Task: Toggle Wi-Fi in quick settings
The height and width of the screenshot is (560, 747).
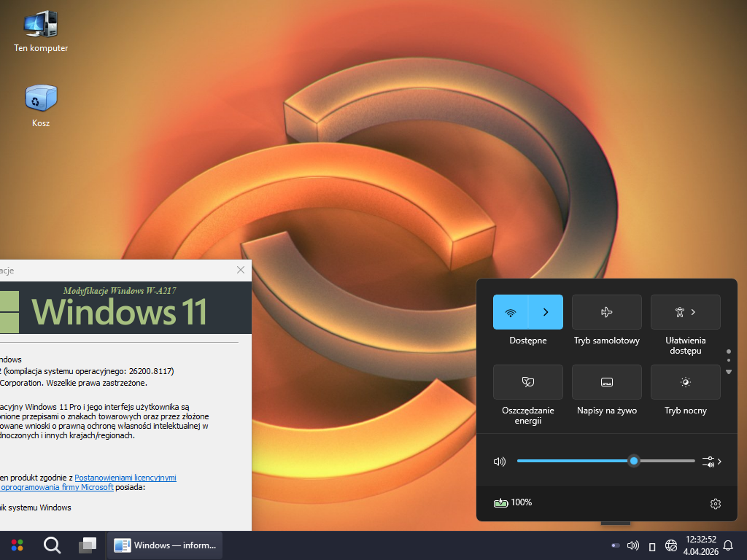Action: coord(511,312)
